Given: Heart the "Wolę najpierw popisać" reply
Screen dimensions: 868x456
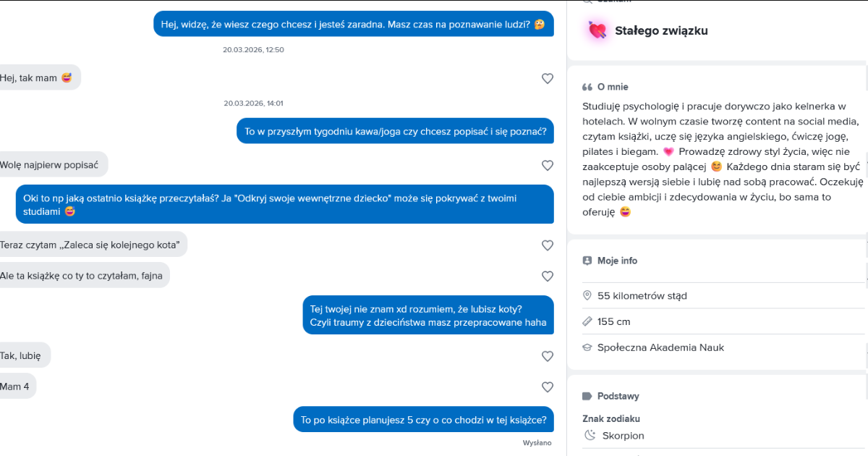Looking at the screenshot, I should (x=548, y=166).
